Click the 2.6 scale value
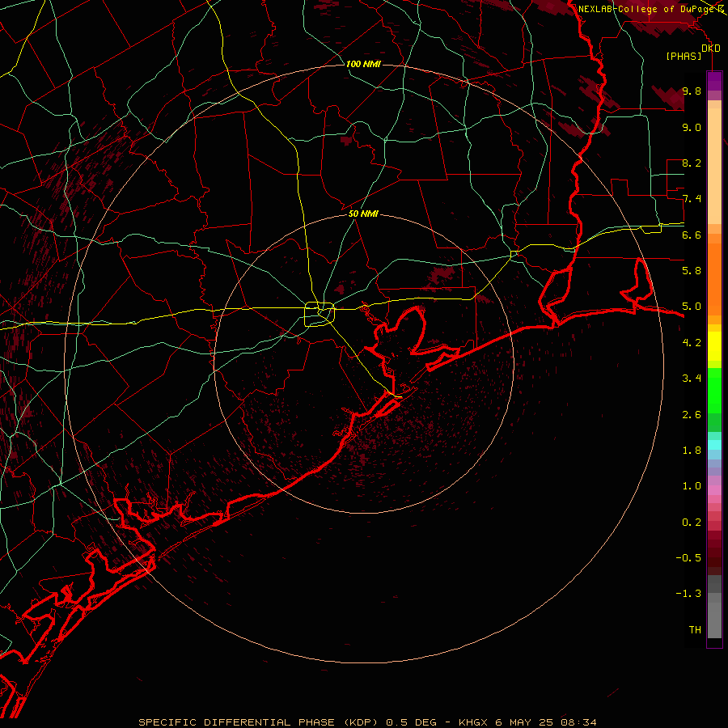This screenshot has width=728, height=728. click(x=692, y=415)
